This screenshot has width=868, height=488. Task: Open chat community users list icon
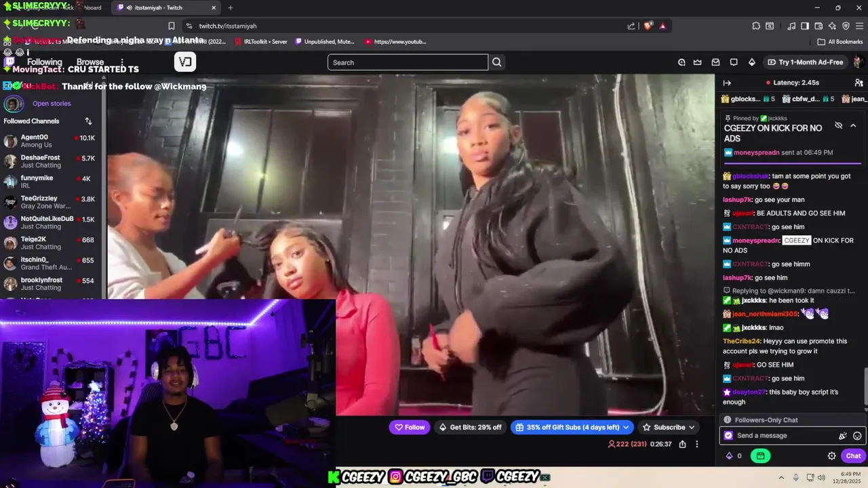click(859, 83)
